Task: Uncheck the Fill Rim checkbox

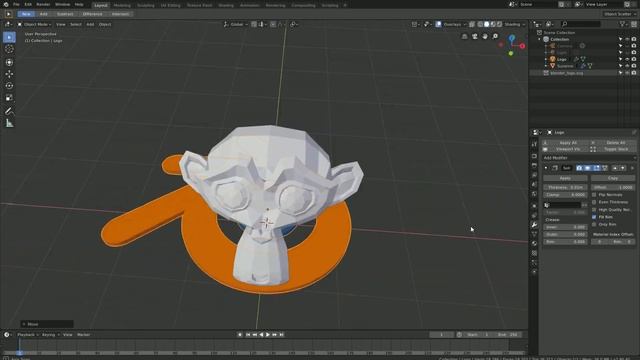Action: tap(594, 217)
